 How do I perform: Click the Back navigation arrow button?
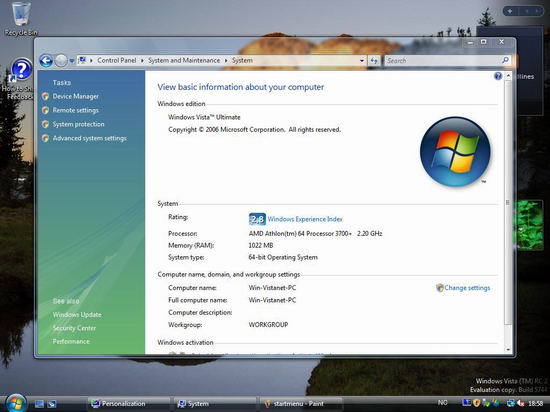click(46, 61)
